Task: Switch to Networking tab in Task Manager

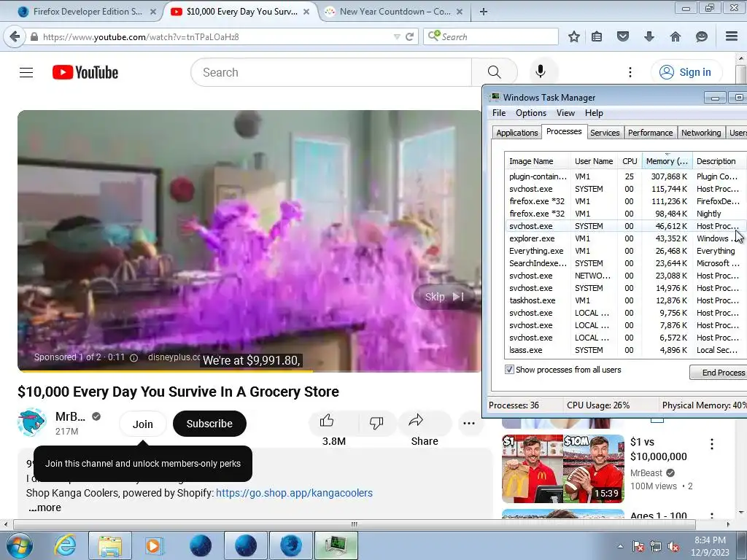Action: 701,133
